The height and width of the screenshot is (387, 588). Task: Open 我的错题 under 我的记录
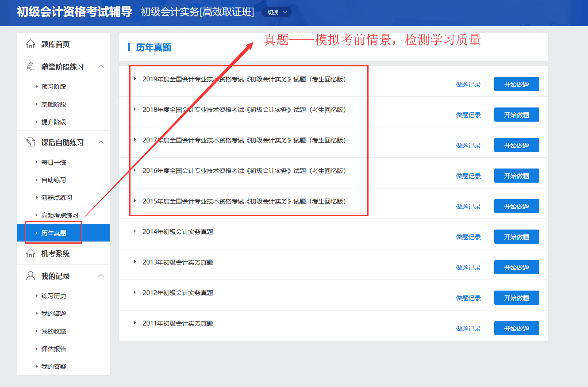click(x=54, y=314)
